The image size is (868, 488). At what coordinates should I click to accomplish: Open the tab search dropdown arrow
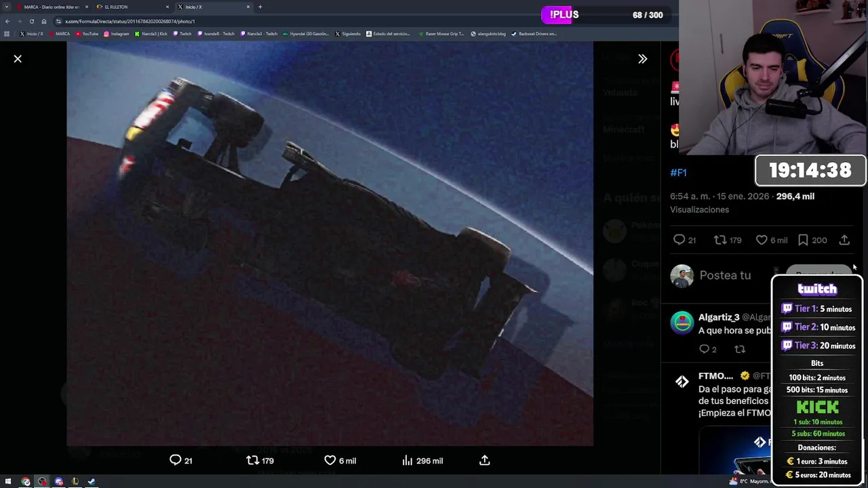click(7, 7)
